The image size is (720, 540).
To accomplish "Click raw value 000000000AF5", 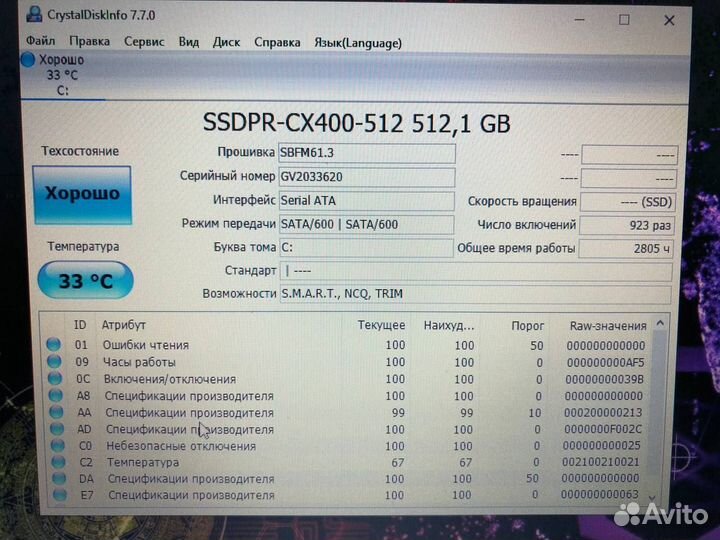I will tap(605, 363).
